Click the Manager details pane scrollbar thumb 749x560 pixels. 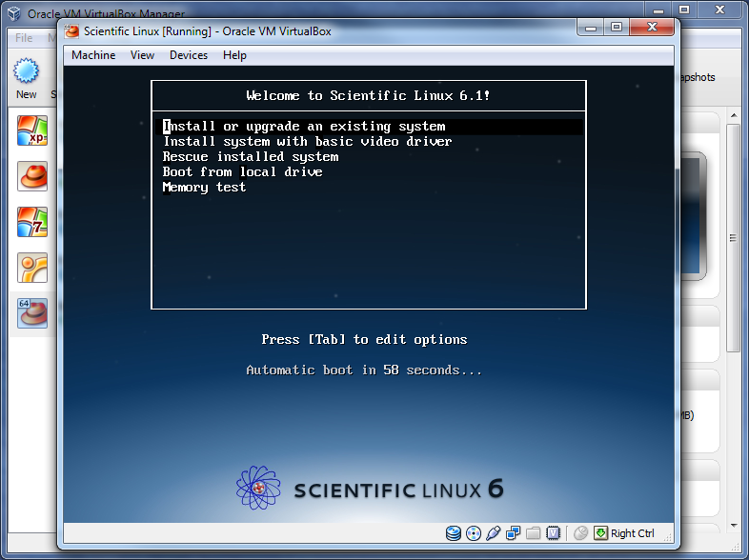click(733, 238)
